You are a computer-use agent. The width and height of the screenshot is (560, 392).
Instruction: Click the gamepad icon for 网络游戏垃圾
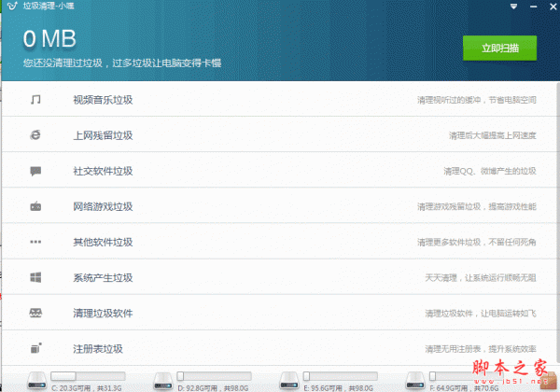pos(35,206)
